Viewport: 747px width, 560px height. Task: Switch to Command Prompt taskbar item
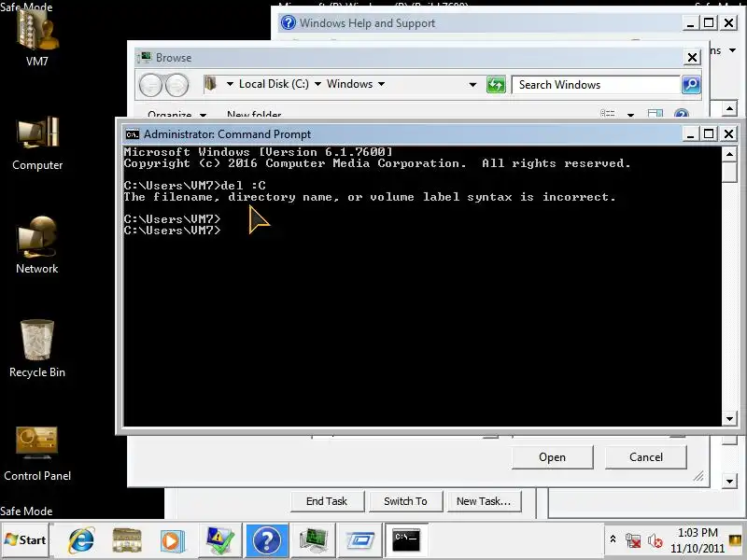coord(406,540)
